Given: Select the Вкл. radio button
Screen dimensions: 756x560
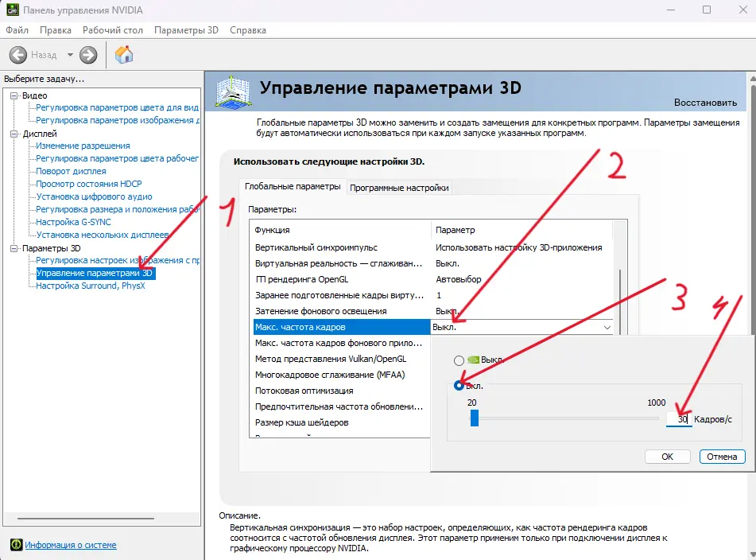Looking at the screenshot, I should [459, 385].
